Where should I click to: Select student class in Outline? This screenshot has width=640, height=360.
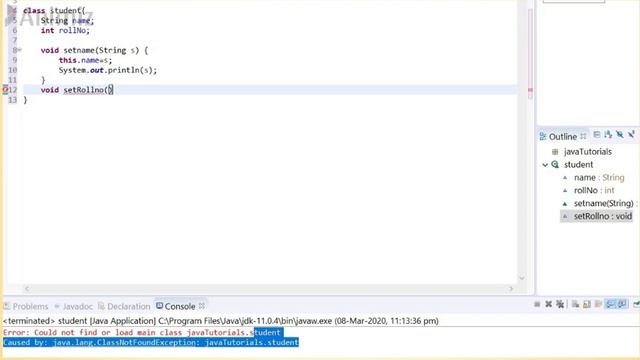pyautogui.click(x=578, y=164)
